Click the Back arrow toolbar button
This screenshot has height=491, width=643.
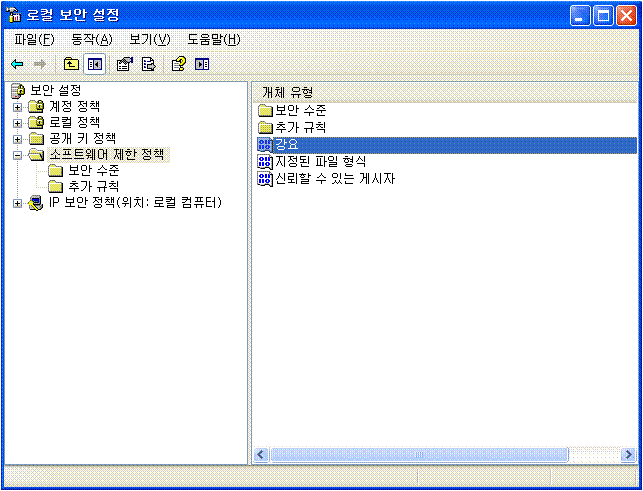point(17,64)
